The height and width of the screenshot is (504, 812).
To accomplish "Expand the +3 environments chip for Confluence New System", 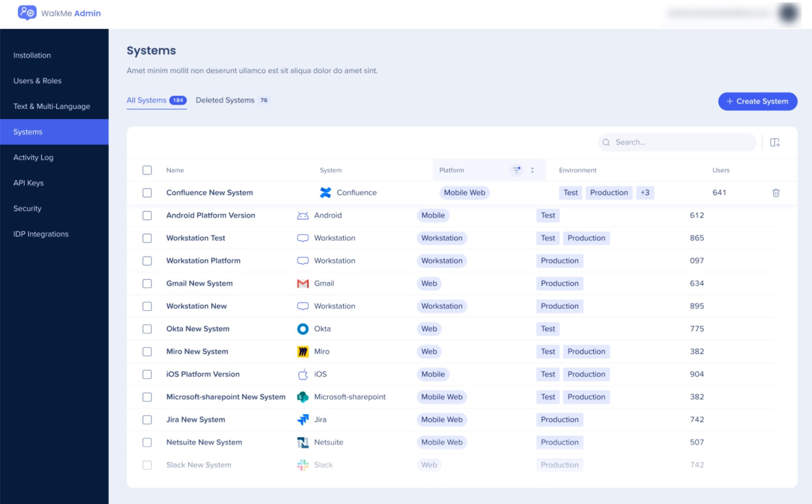I will pyautogui.click(x=645, y=193).
